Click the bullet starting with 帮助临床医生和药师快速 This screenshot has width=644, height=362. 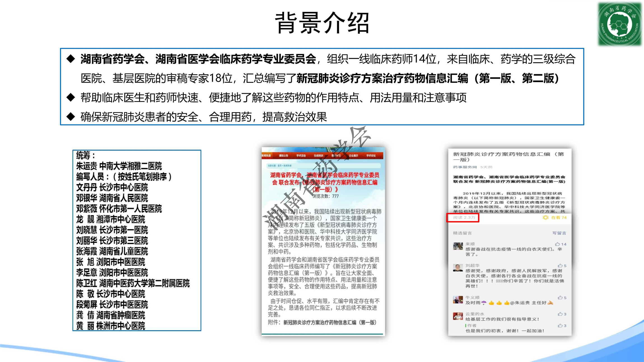(274, 98)
